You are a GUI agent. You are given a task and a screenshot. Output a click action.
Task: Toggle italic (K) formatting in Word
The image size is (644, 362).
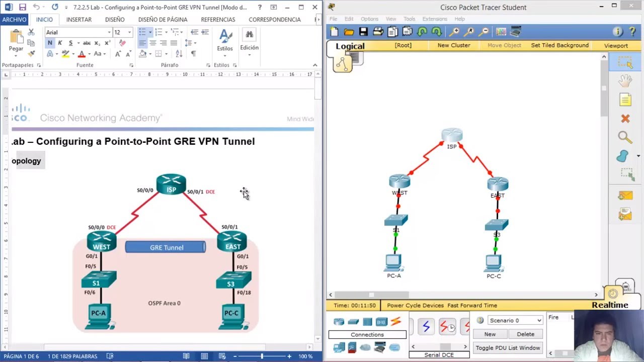tap(60, 43)
